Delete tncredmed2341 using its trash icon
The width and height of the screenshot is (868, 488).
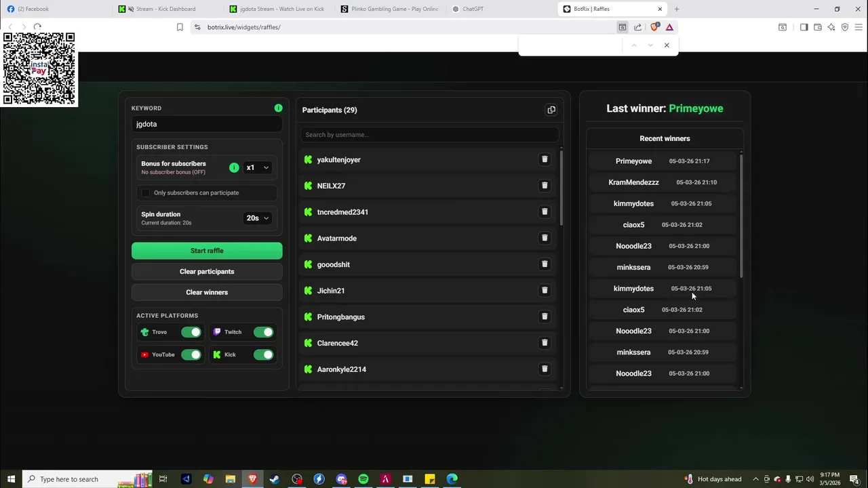tap(545, 211)
